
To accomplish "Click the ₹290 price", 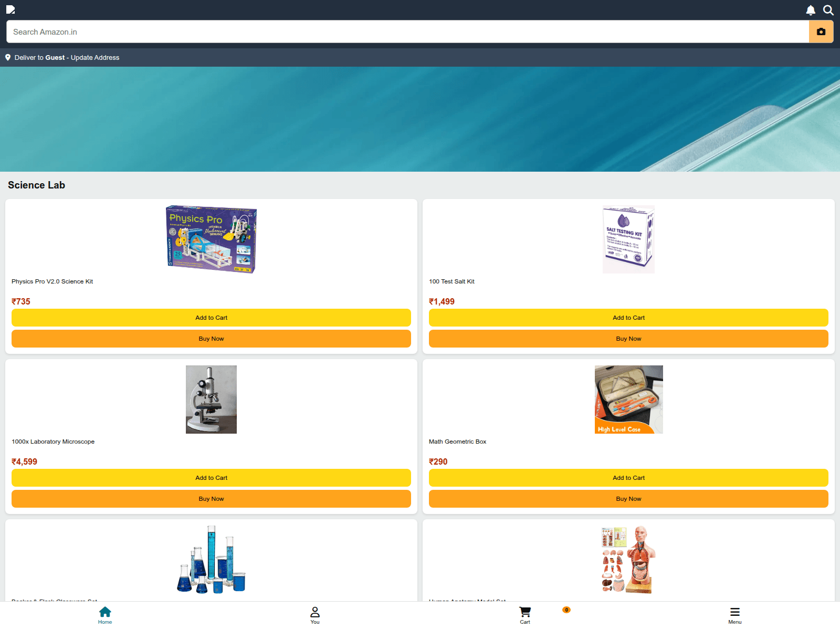I will click(x=438, y=461).
